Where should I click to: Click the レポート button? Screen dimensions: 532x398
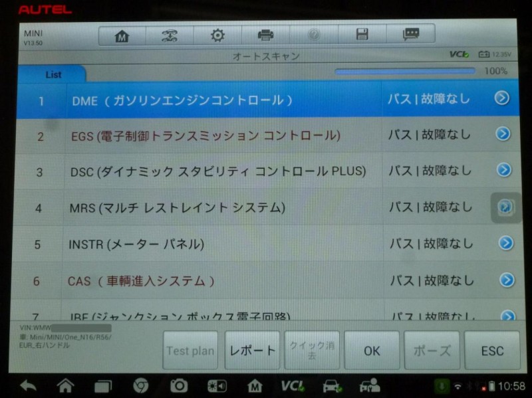click(x=252, y=350)
